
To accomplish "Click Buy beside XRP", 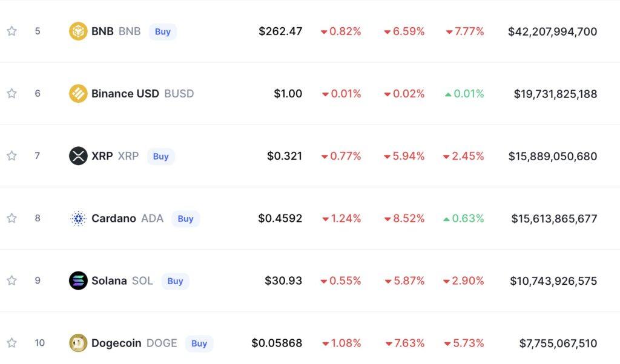I will [160, 157].
